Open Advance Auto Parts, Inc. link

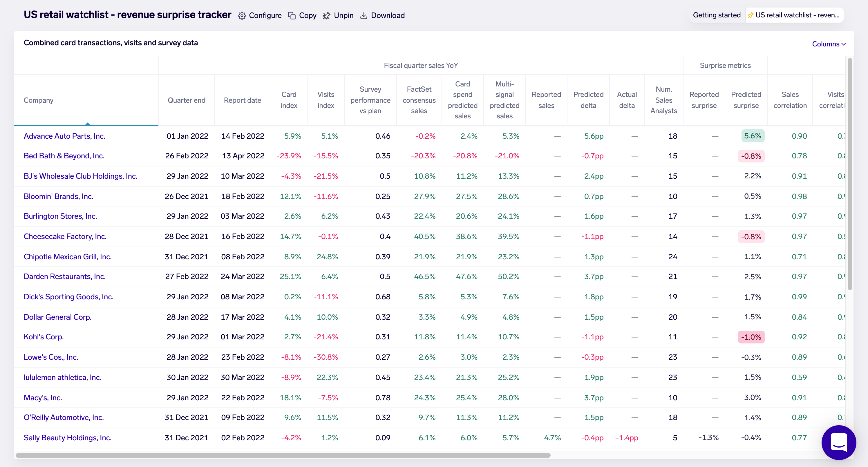pyautogui.click(x=64, y=136)
